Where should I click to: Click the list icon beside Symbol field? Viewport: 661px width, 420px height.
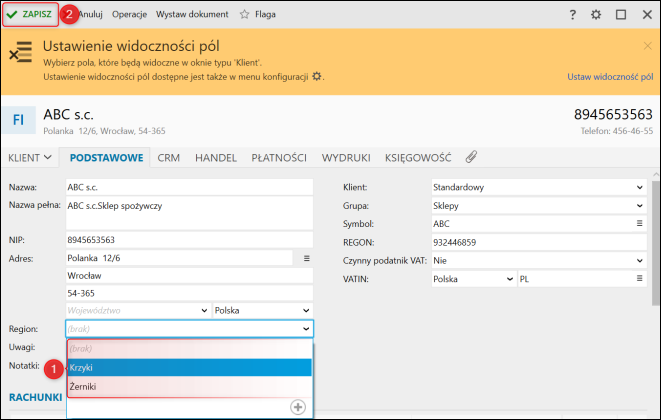click(640, 224)
